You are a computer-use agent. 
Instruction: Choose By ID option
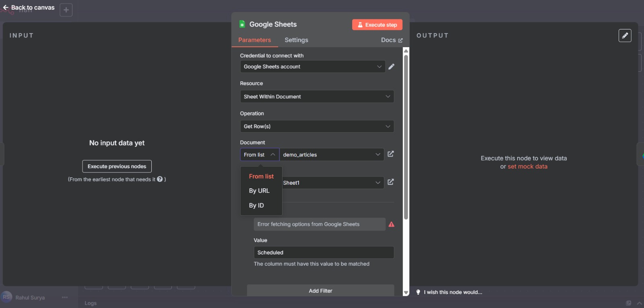[x=256, y=205]
